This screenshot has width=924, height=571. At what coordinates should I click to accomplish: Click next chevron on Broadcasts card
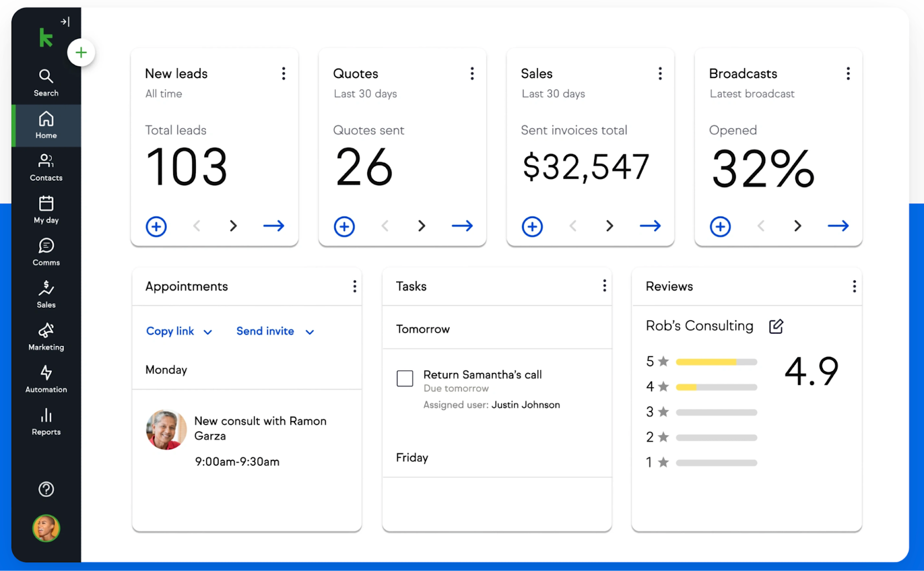click(798, 226)
